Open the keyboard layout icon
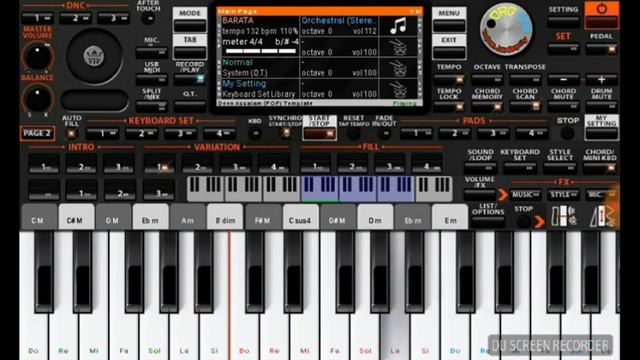The height and width of the screenshot is (360, 640). point(564,216)
